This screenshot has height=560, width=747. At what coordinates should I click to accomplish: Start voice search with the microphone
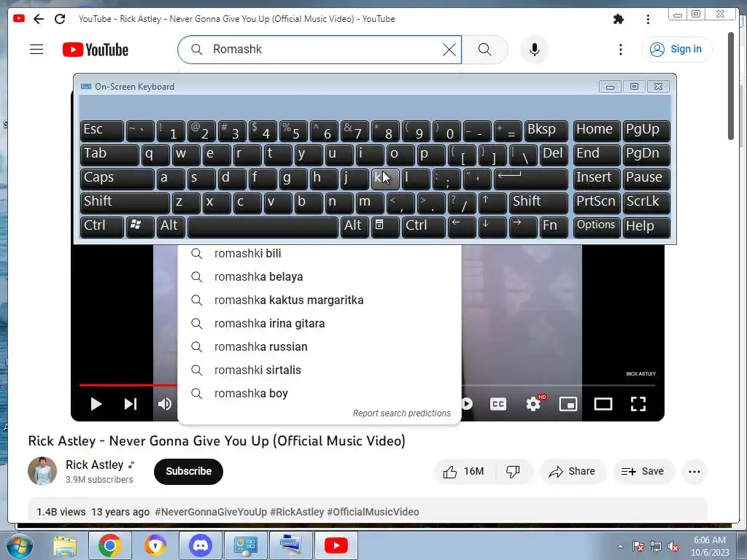tap(535, 49)
